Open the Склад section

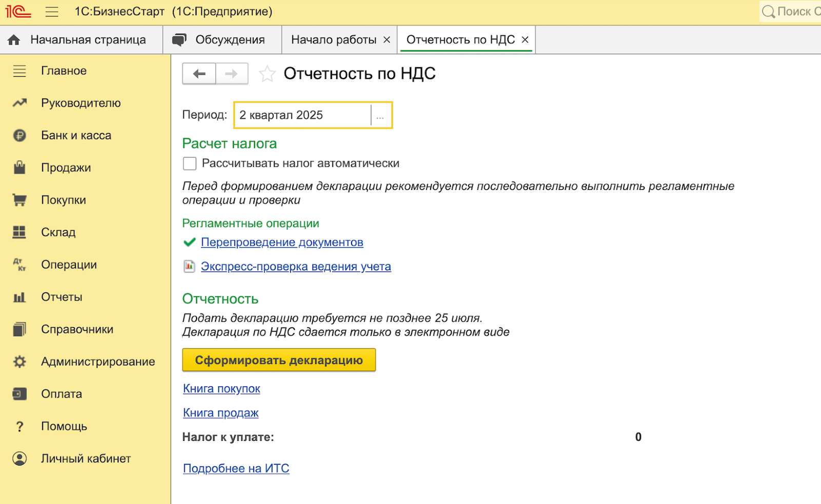(x=58, y=232)
